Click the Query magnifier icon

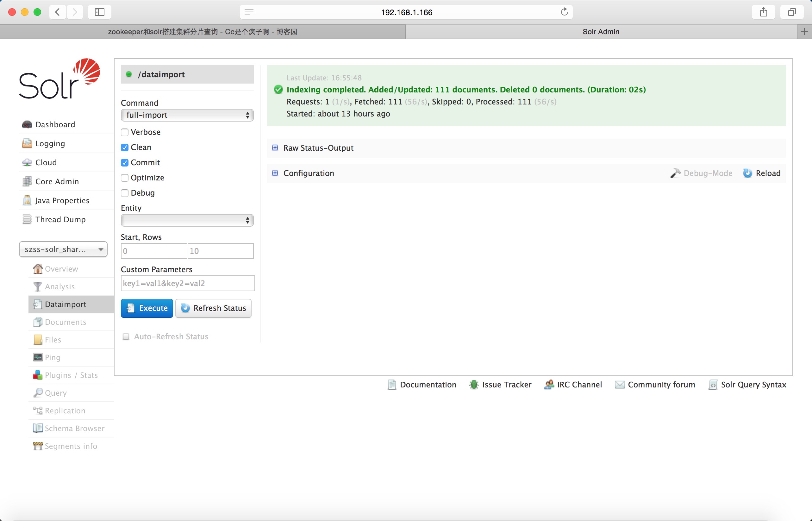[38, 393]
